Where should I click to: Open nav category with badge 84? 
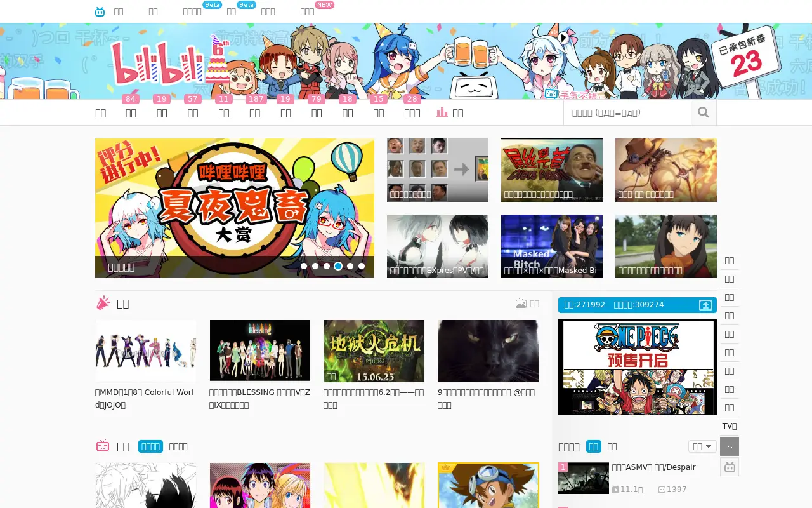pos(131,112)
